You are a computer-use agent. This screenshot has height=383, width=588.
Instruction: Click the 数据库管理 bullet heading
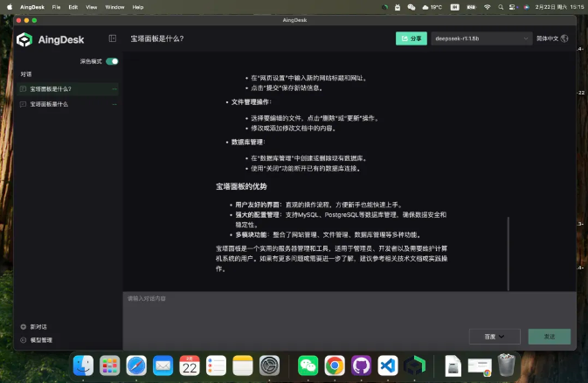pyautogui.click(x=247, y=142)
